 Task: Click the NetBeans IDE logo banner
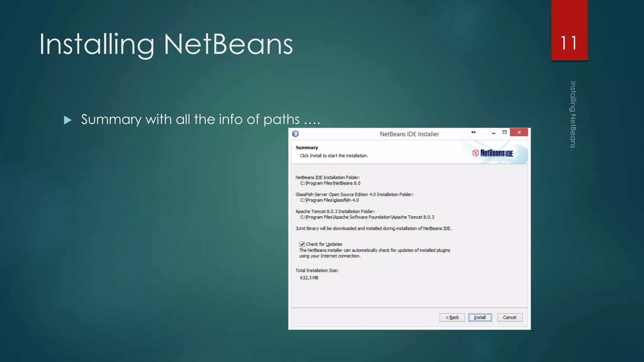[x=497, y=153]
